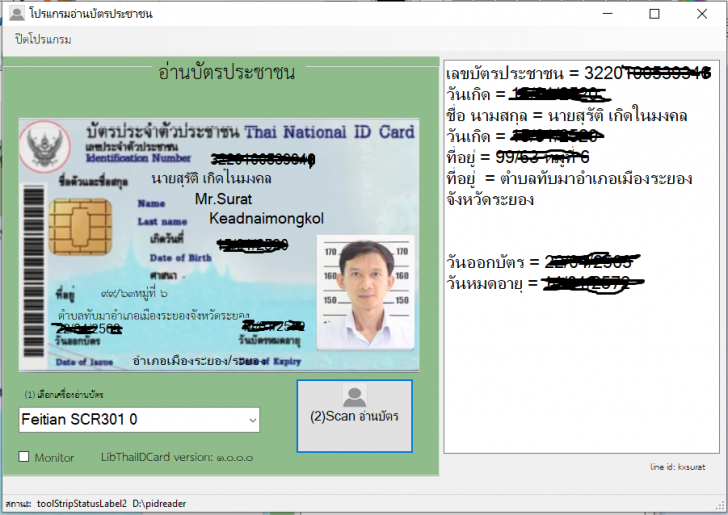Click the Keadnaimongkol last name text
The width and height of the screenshot is (728, 515).
pyautogui.click(x=266, y=218)
